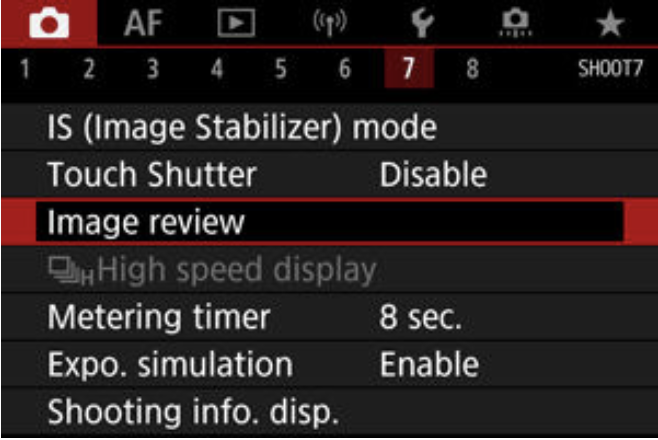
Task: Select the wireless communication tab icon
Action: [330, 23]
